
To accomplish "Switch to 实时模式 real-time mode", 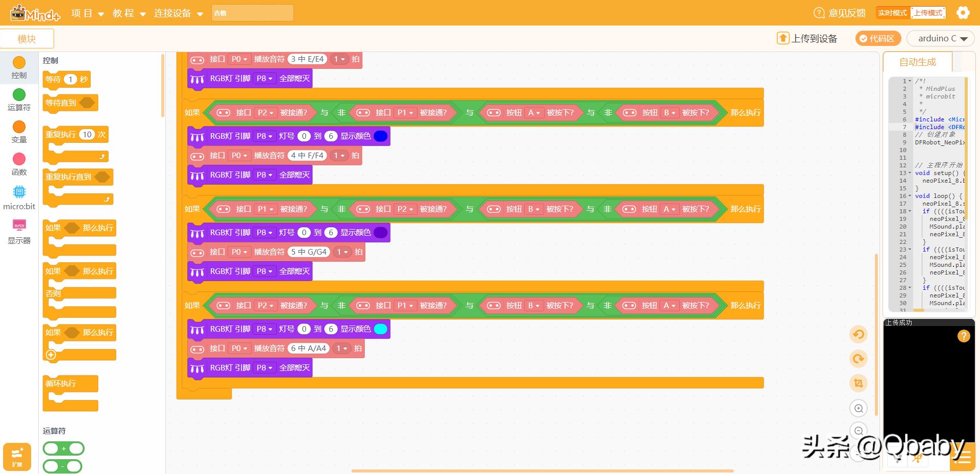I will point(892,13).
